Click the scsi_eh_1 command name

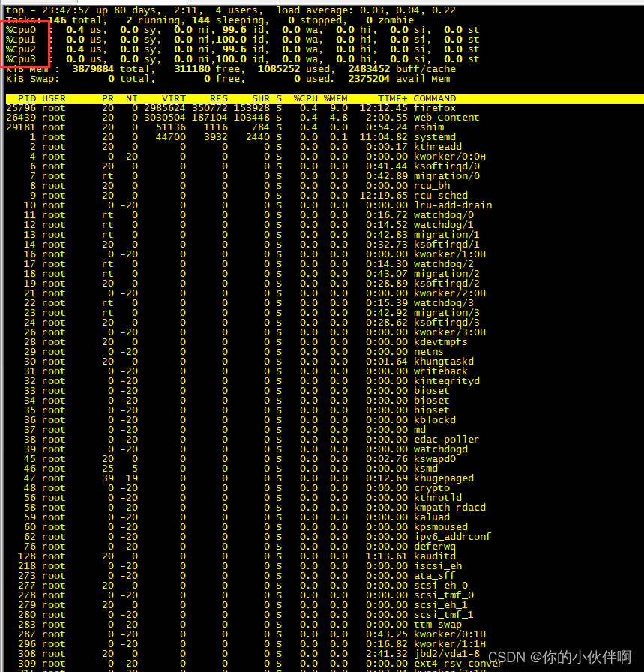click(x=441, y=605)
